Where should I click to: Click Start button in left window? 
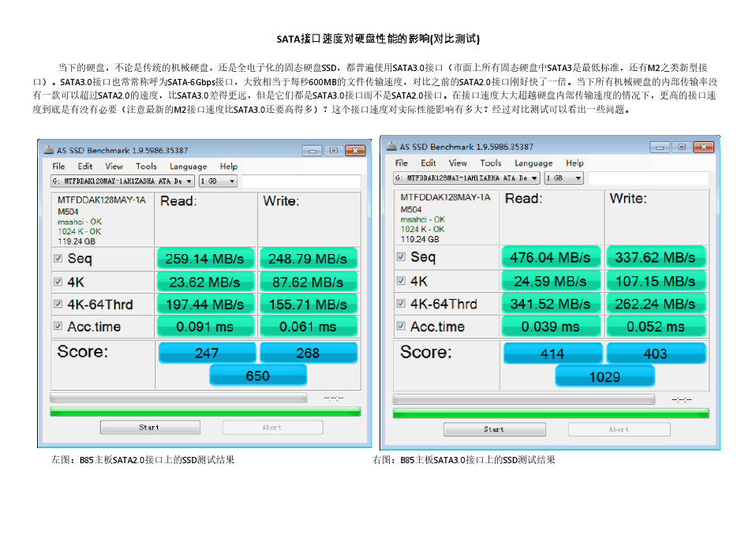(x=150, y=428)
